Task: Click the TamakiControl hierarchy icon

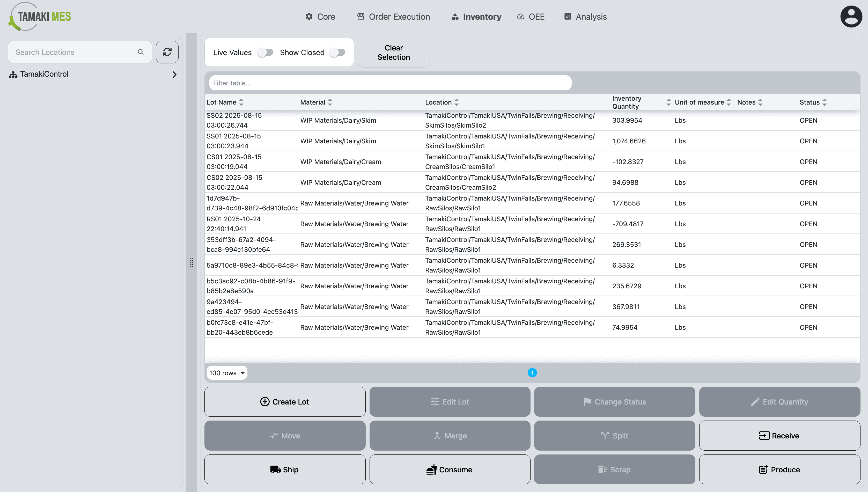Action: click(13, 74)
